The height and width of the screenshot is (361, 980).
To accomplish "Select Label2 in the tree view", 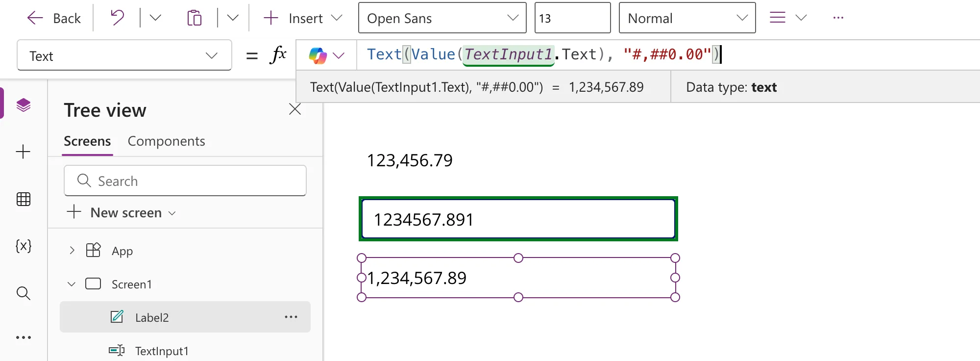I will [x=185, y=317].
